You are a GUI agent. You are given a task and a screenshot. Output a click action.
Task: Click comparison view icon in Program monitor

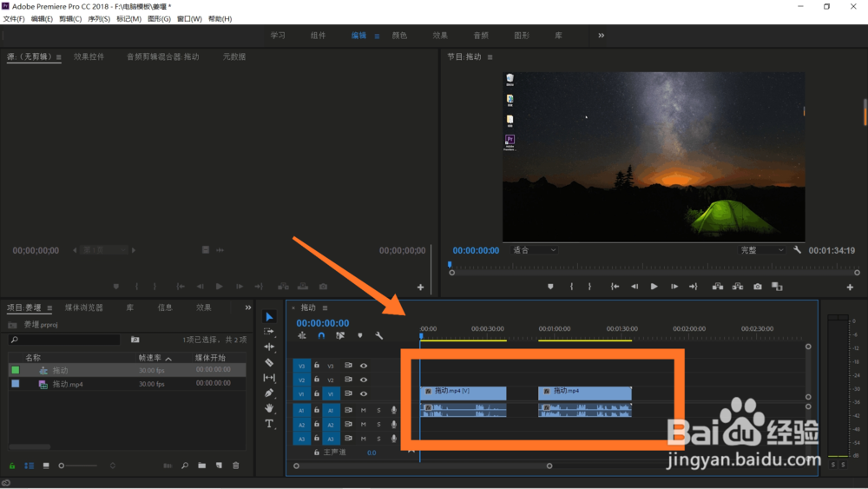coord(777,287)
